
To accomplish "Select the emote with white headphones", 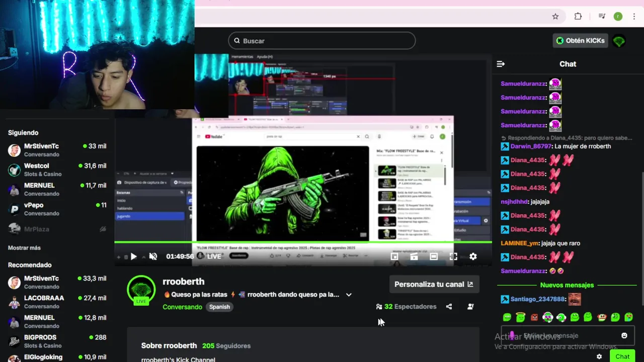I will [x=548, y=317].
